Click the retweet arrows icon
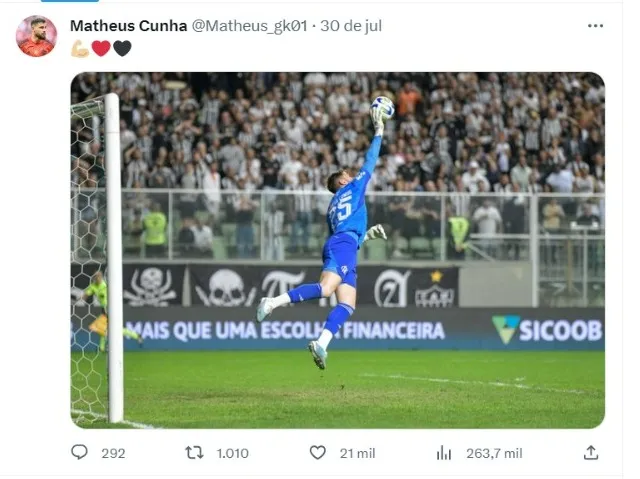Viewport: 640px width, 479px height. (194, 452)
